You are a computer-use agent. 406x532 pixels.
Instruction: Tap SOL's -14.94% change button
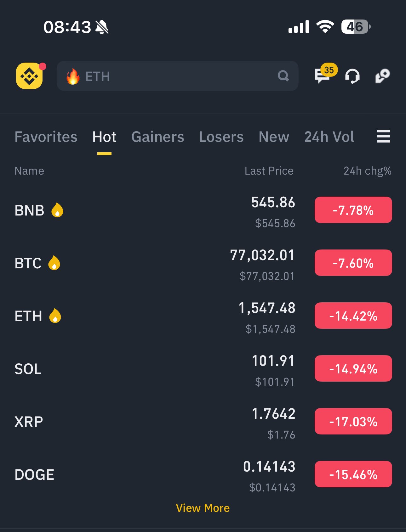coord(353,368)
